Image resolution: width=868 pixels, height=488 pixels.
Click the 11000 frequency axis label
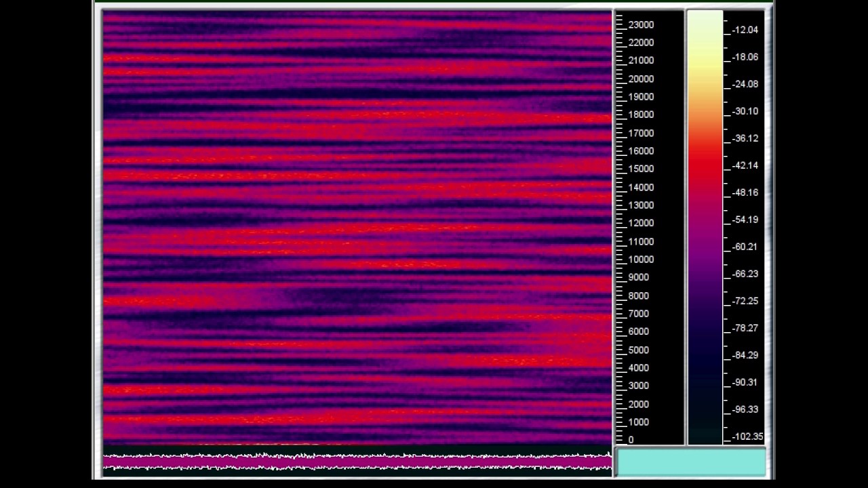[641, 242]
